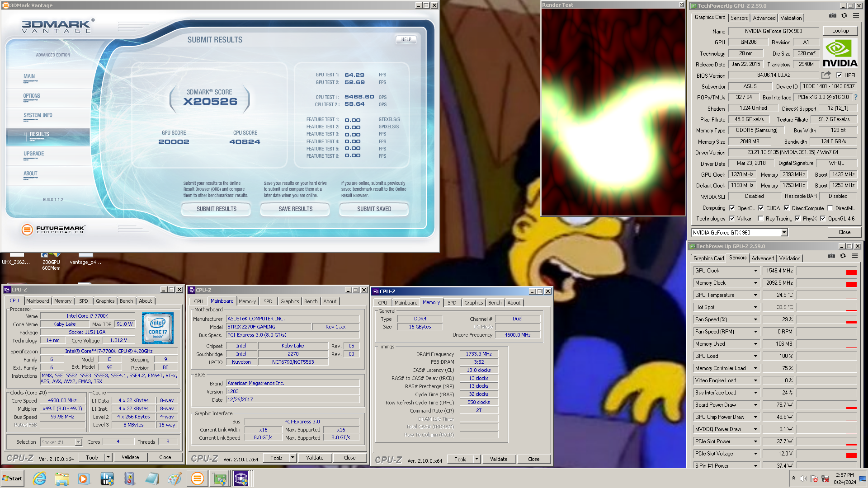The image size is (868, 488).
Task: Toggle the UEFI checkbox
Action: (839, 75)
